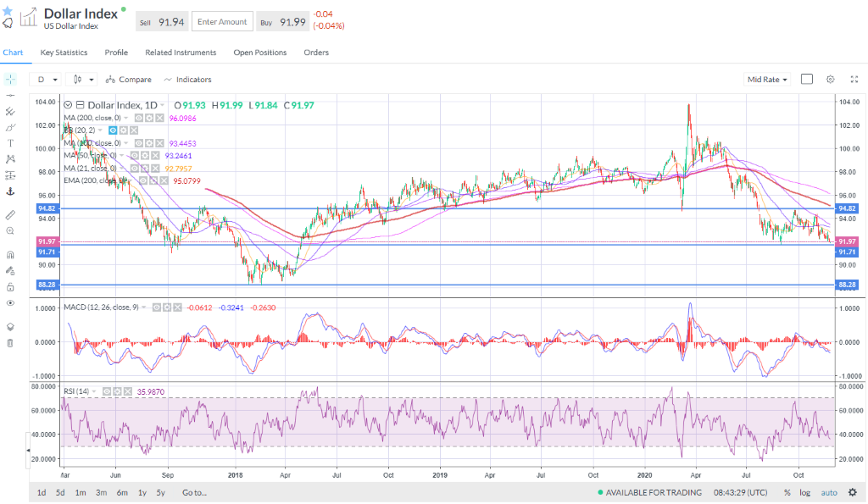The image size is (868, 504).
Task: Focus the Enter Amount field
Action: [x=222, y=21]
